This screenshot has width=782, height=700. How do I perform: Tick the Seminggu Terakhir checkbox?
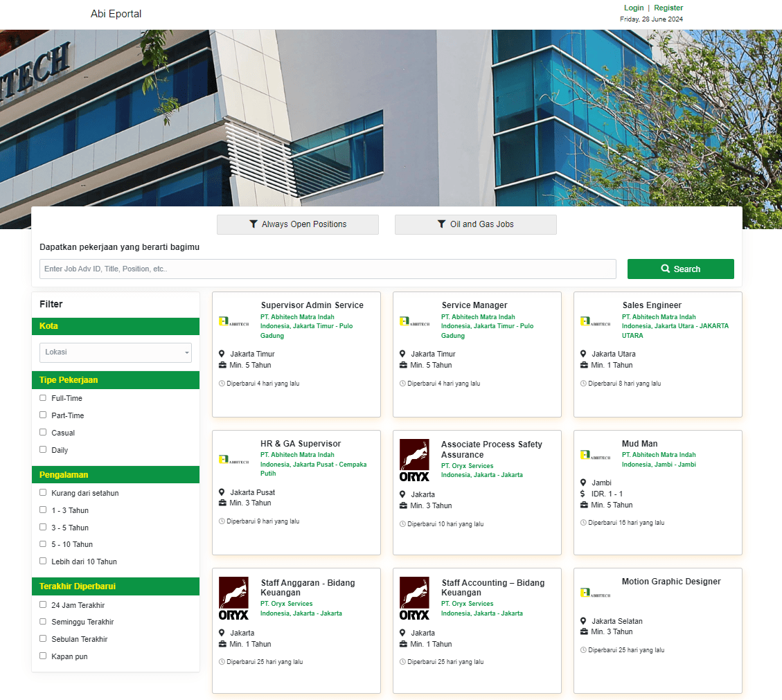(x=43, y=622)
